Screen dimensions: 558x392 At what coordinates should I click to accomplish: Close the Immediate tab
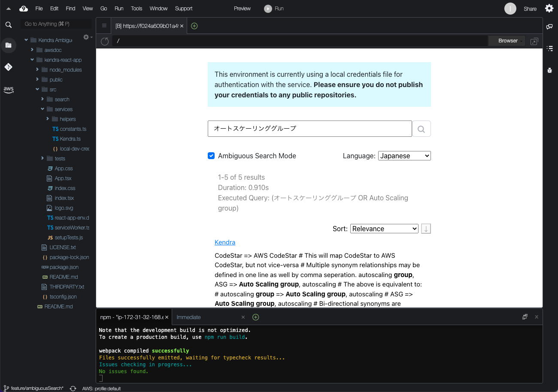[x=243, y=317]
